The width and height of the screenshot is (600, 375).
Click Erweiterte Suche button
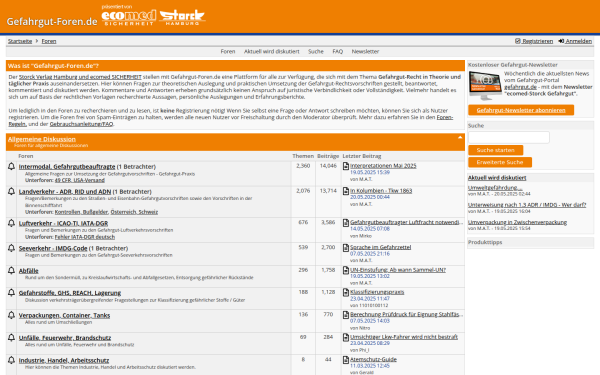click(500, 162)
